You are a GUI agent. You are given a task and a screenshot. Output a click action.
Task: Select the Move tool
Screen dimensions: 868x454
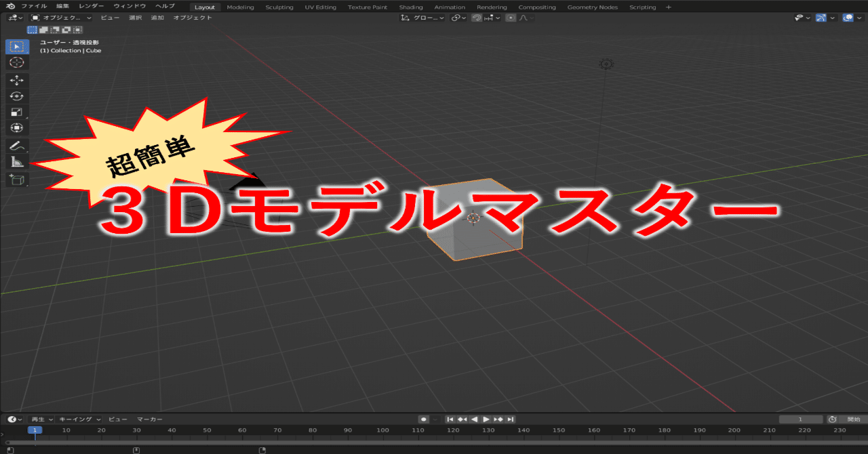click(16, 79)
